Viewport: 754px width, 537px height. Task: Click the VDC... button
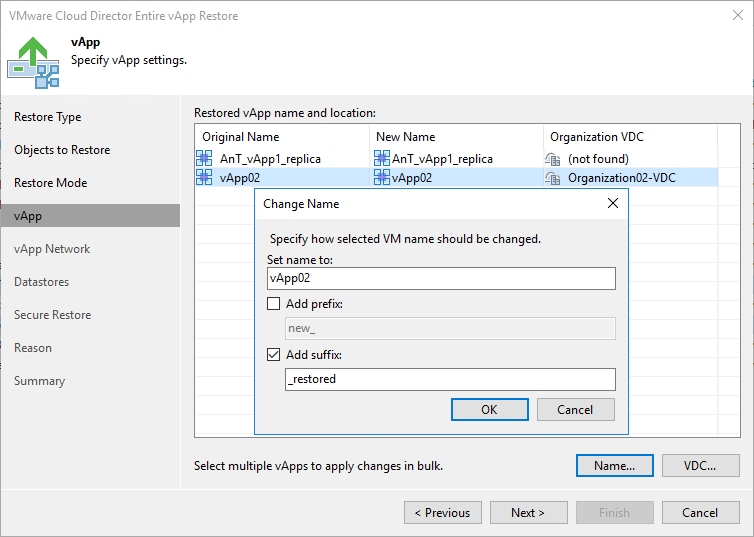pyautogui.click(x=701, y=465)
